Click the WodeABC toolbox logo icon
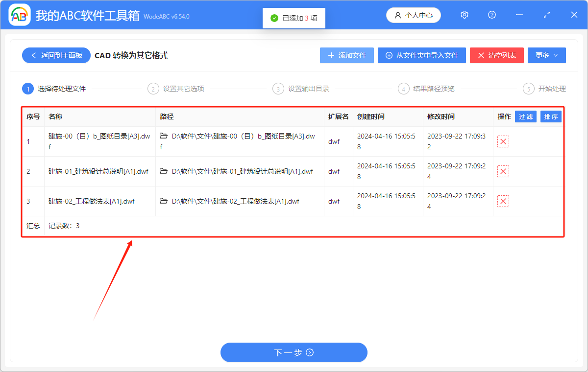 (x=20, y=15)
